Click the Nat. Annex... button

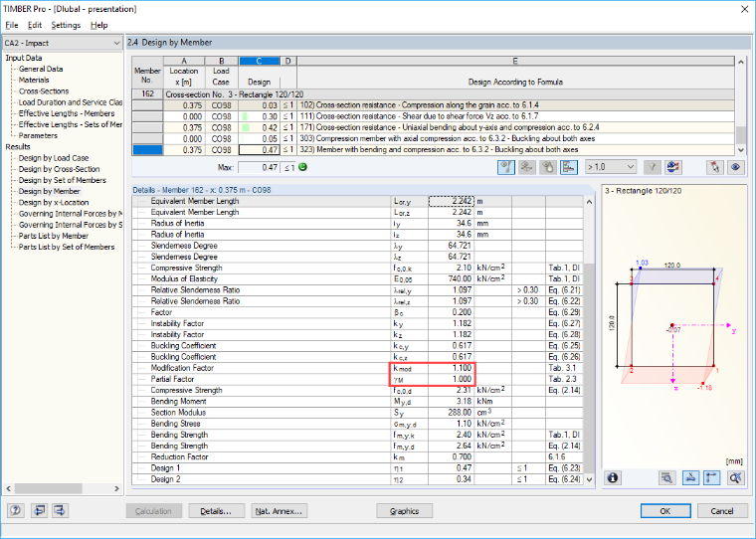coord(279,511)
